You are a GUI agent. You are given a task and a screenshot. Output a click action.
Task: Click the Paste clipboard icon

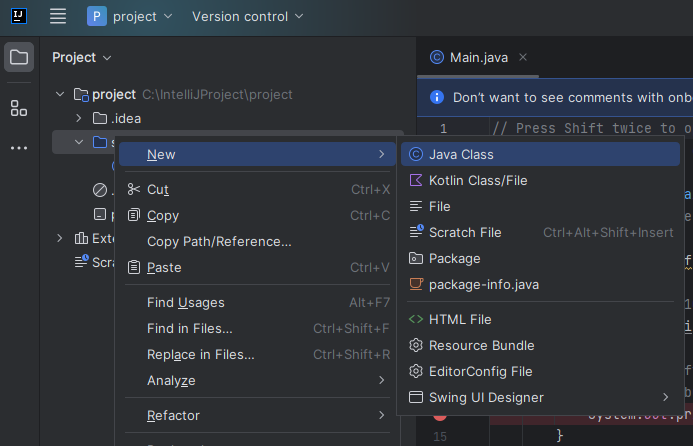[135, 267]
